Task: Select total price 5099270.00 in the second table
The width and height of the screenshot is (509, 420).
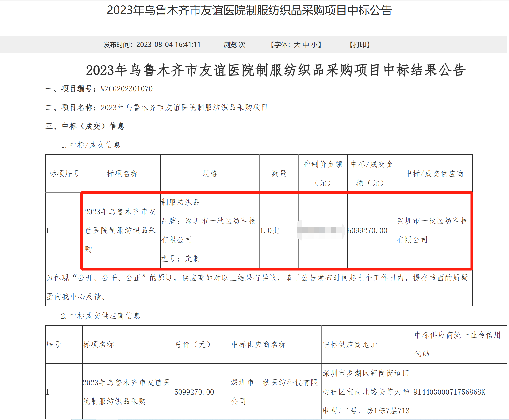Action: tap(194, 392)
